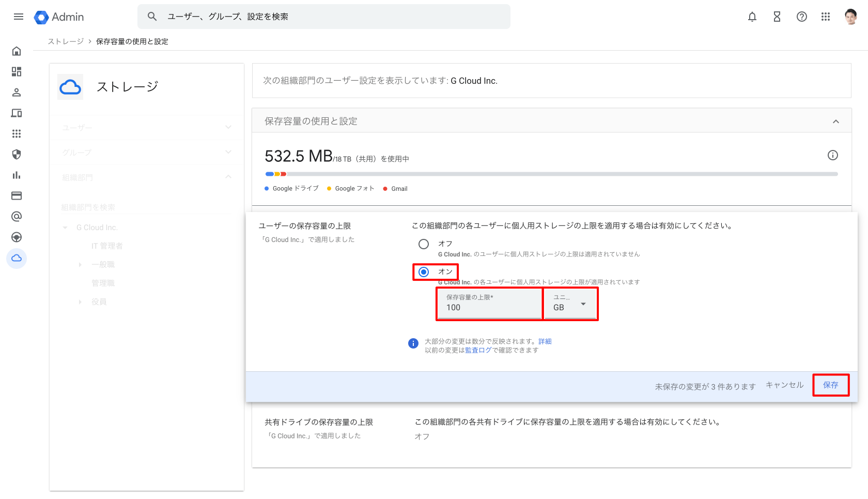Viewport: 868px width, 499px height.
Task: Go to Home in the sidebar
Action: click(x=17, y=51)
